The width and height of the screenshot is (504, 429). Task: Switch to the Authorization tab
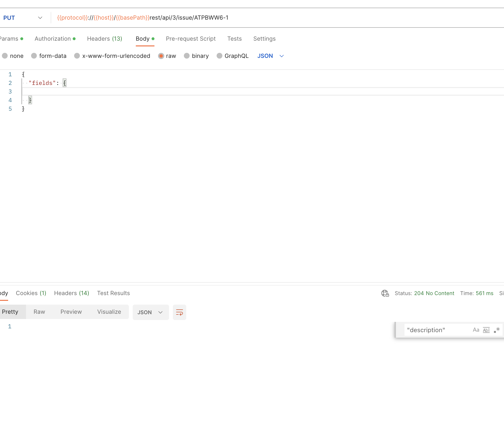tap(55, 39)
